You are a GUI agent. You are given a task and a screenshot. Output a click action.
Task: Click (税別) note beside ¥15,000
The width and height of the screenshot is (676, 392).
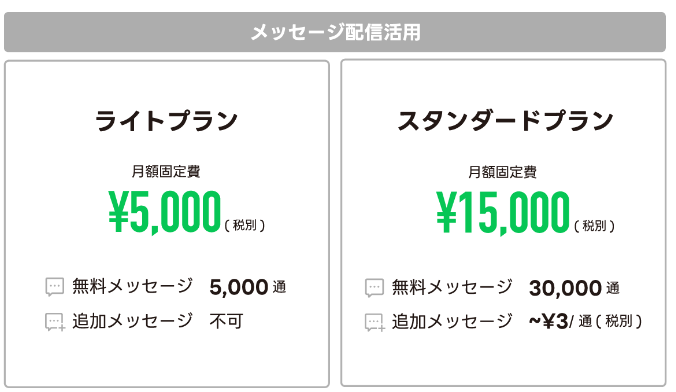click(595, 226)
